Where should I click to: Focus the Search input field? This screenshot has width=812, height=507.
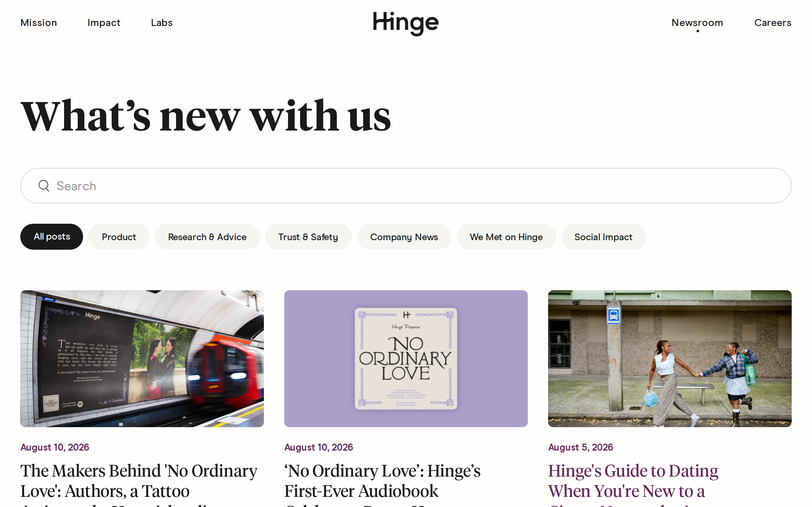[406, 186]
